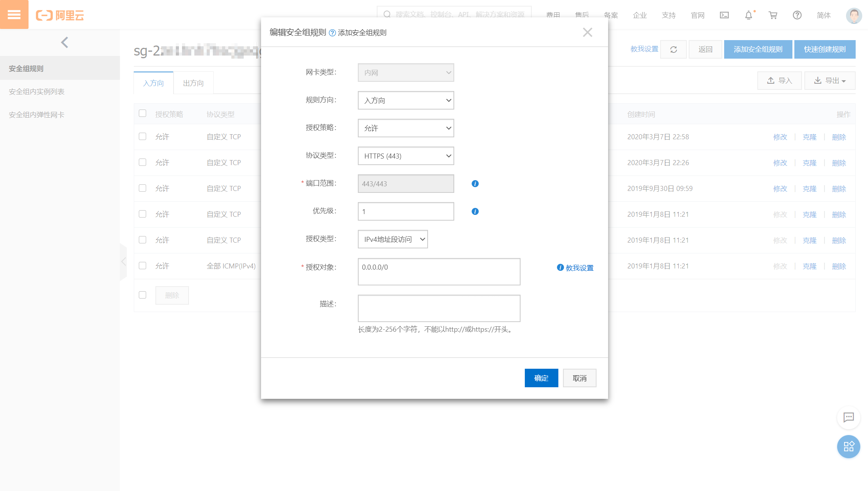Screen dimensions: 868x491
Task: Click 教我设置 link in the page header
Action: tap(644, 49)
